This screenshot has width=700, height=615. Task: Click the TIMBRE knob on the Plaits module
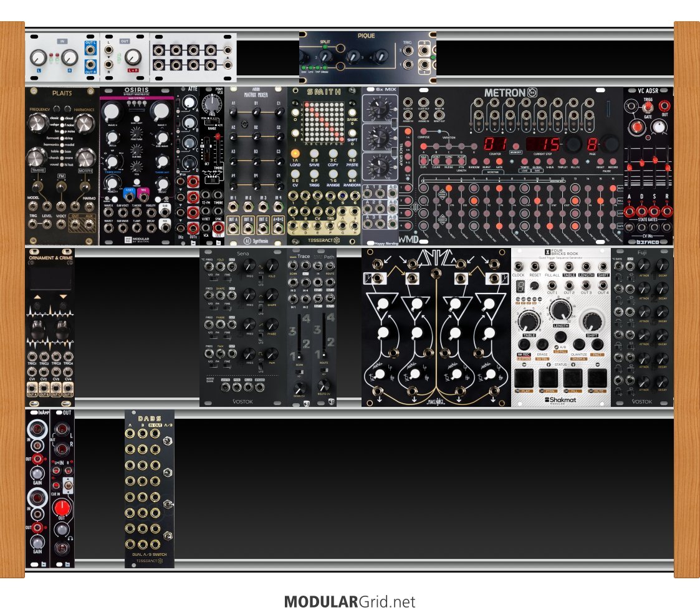pyautogui.click(x=37, y=157)
